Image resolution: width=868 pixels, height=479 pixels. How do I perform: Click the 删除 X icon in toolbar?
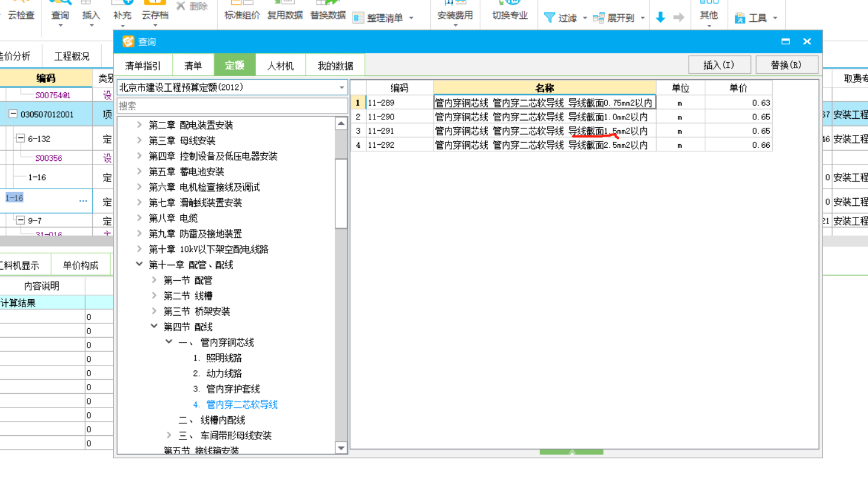181,6
